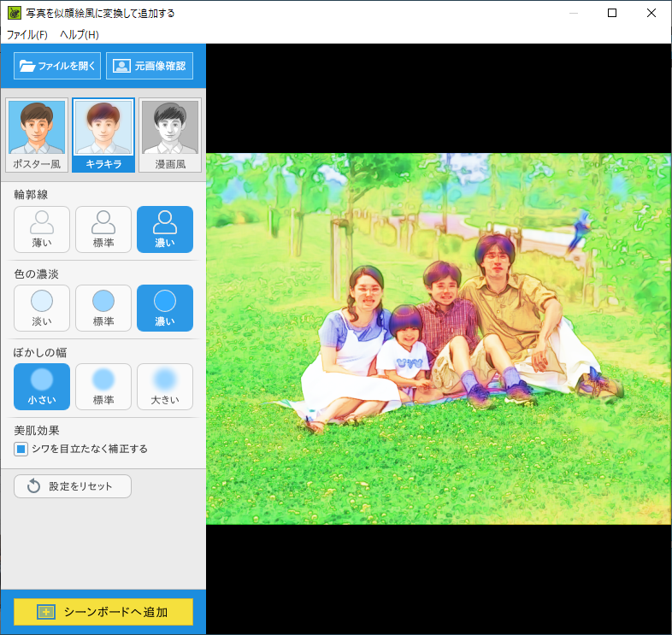Click the ファイルを開く button
This screenshot has width=672, height=635.
pos(57,66)
